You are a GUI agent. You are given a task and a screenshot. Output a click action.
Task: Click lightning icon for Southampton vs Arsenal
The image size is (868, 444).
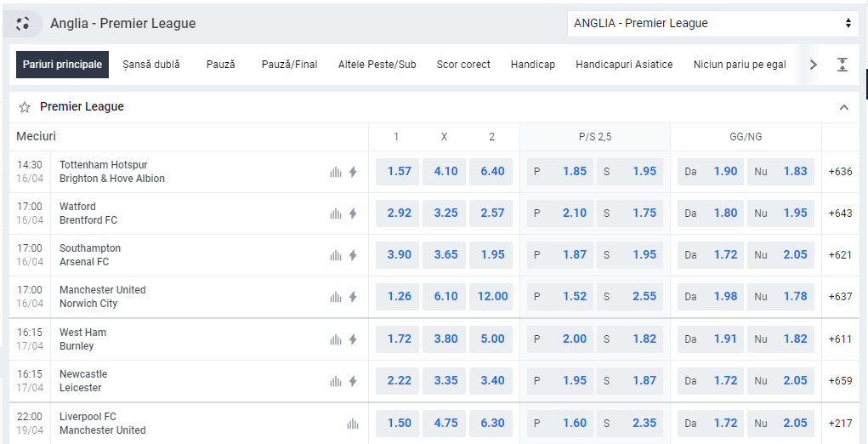[x=353, y=255]
